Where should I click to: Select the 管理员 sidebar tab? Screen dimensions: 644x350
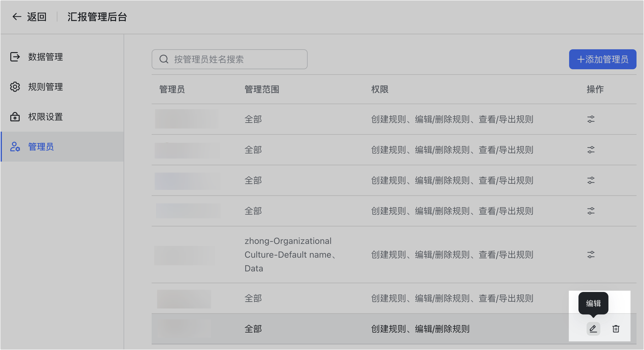[x=41, y=147]
